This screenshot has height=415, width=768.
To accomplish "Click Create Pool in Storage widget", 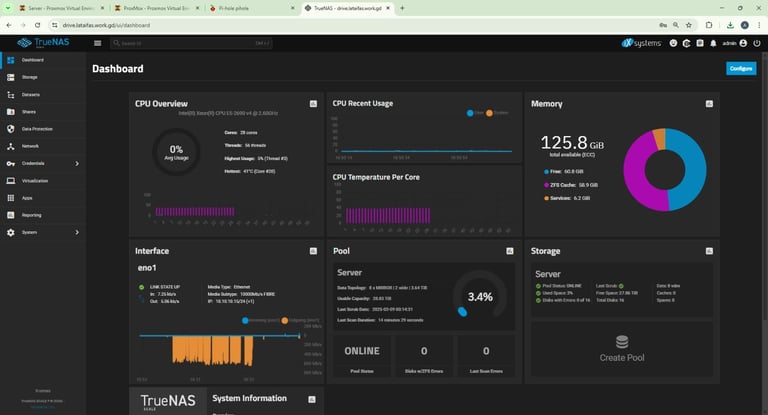I will tap(622, 348).
